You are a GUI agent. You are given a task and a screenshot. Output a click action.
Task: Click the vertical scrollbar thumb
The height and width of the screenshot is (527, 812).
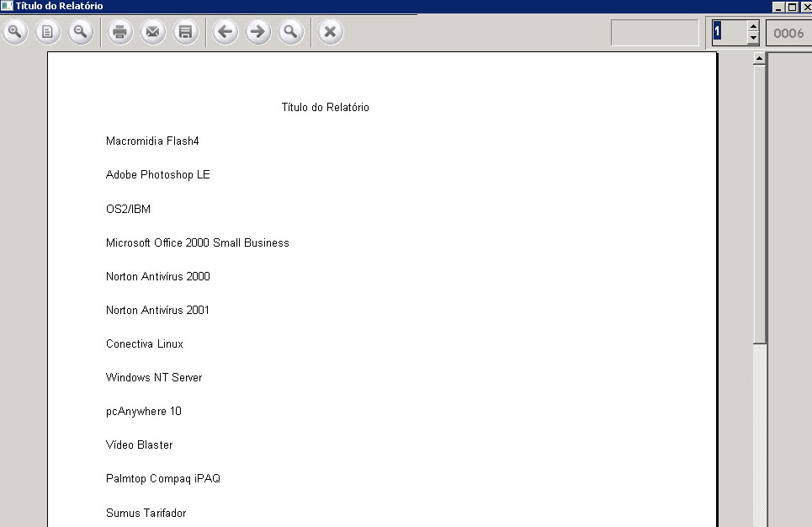coord(759,204)
